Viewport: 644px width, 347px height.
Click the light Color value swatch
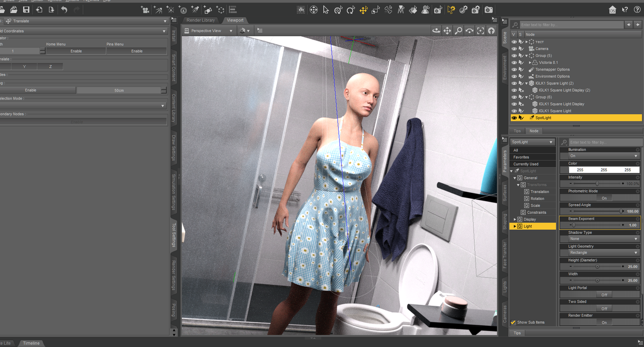pyautogui.click(x=604, y=170)
